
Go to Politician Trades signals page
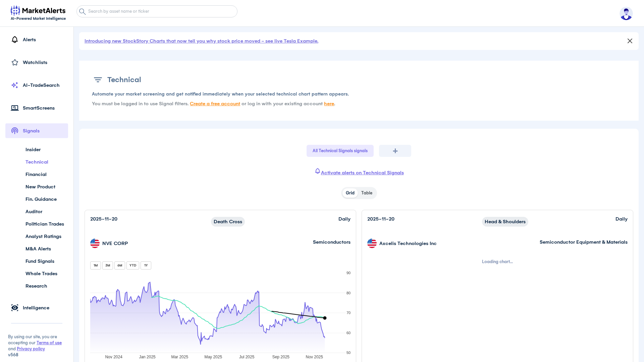click(45, 224)
